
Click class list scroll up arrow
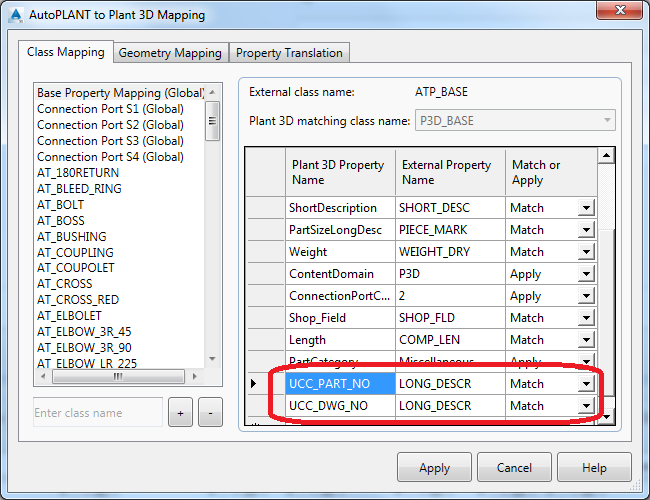click(x=213, y=92)
